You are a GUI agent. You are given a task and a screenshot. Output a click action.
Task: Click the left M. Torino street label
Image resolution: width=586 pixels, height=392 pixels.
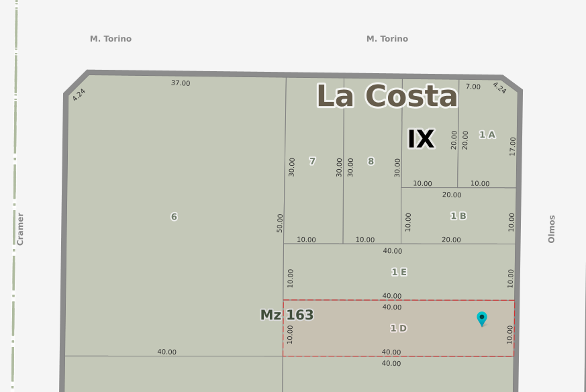pos(111,39)
